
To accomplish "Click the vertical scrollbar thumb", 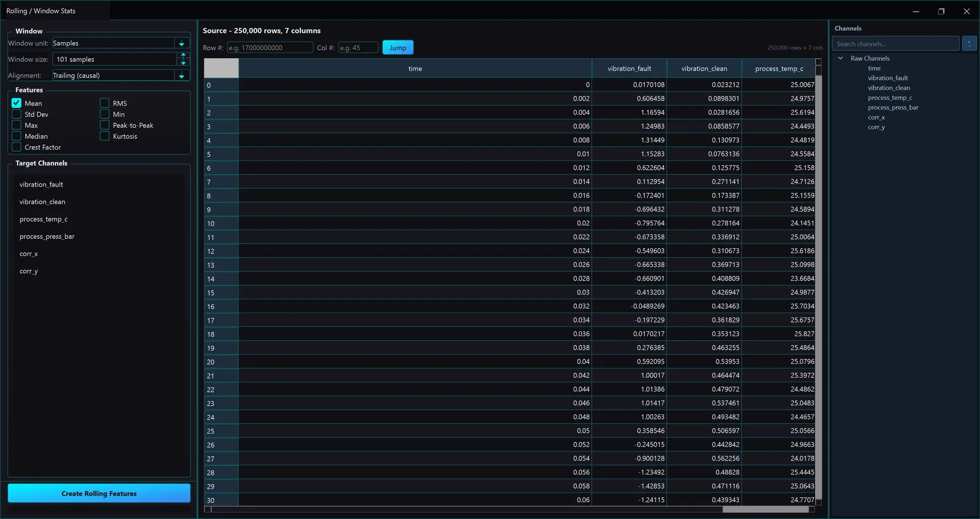I will coord(818,71).
